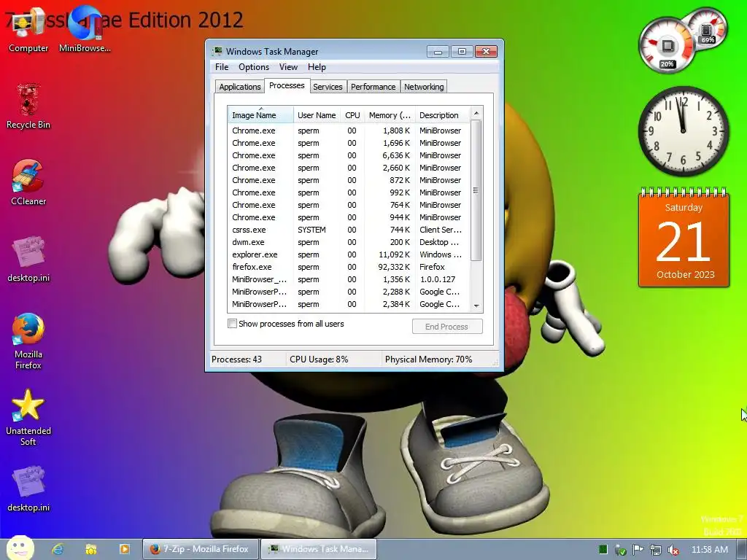Screen dimensions: 747x560
Task: Open the Unattended Soft star icon
Action: 28,418
